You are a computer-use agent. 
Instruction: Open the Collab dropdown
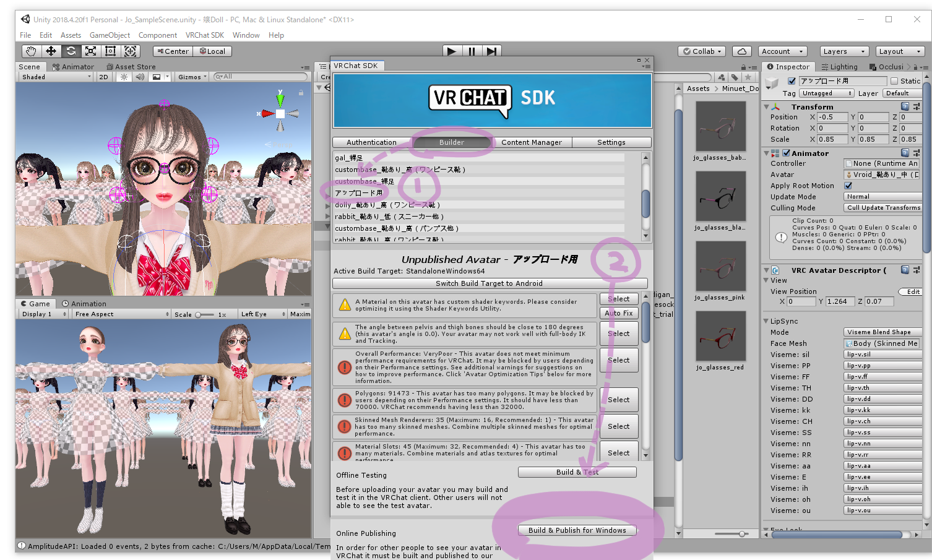(x=702, y=51)
